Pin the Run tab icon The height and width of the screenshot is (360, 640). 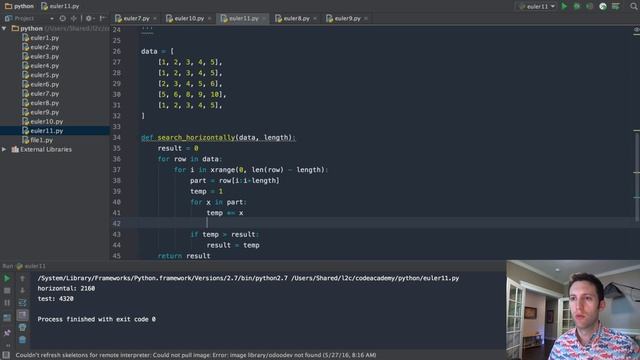click(x=7, y=333)
